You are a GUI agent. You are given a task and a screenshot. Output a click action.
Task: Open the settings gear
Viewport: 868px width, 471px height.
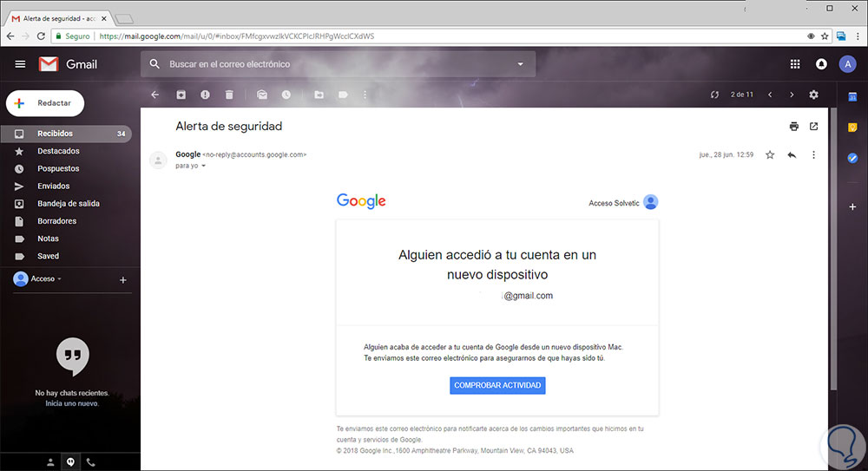[x=814, y=95]
